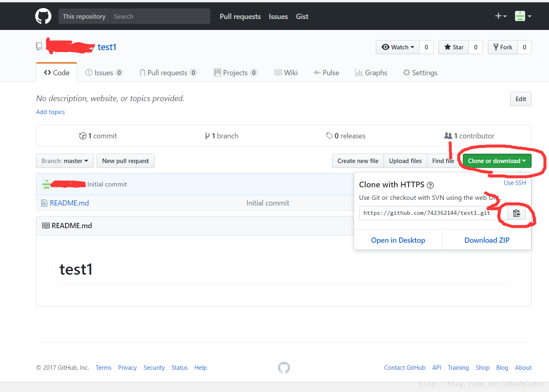Go to the Pulse tab

(x=326, y=72)
